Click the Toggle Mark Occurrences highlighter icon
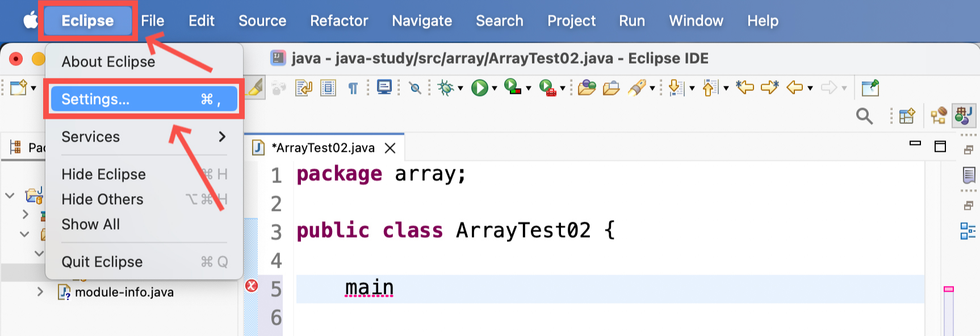 click(x=256, y=88)
